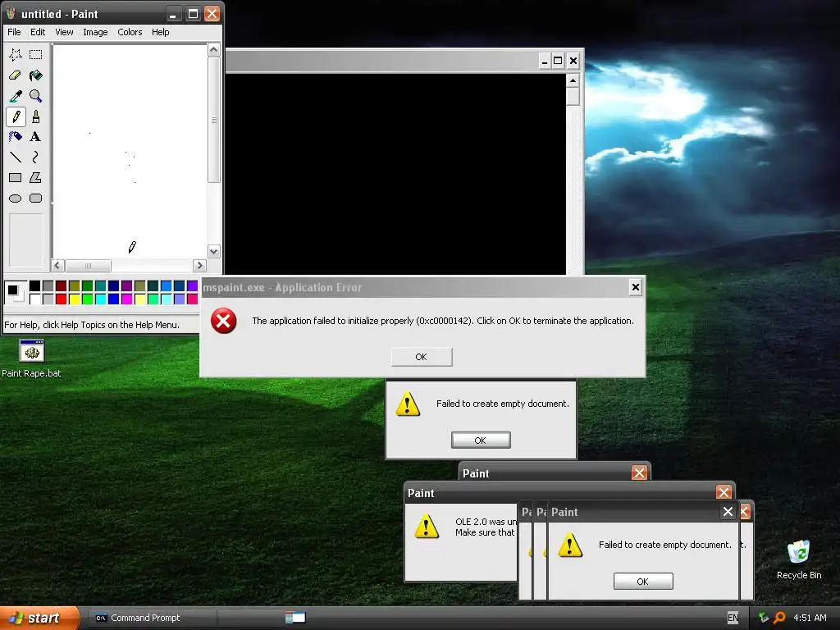This screenshot has height=630, width=840.
Task: Open the Colors menu in Paint
Action: pyautogui.click(x=130, y=32)
